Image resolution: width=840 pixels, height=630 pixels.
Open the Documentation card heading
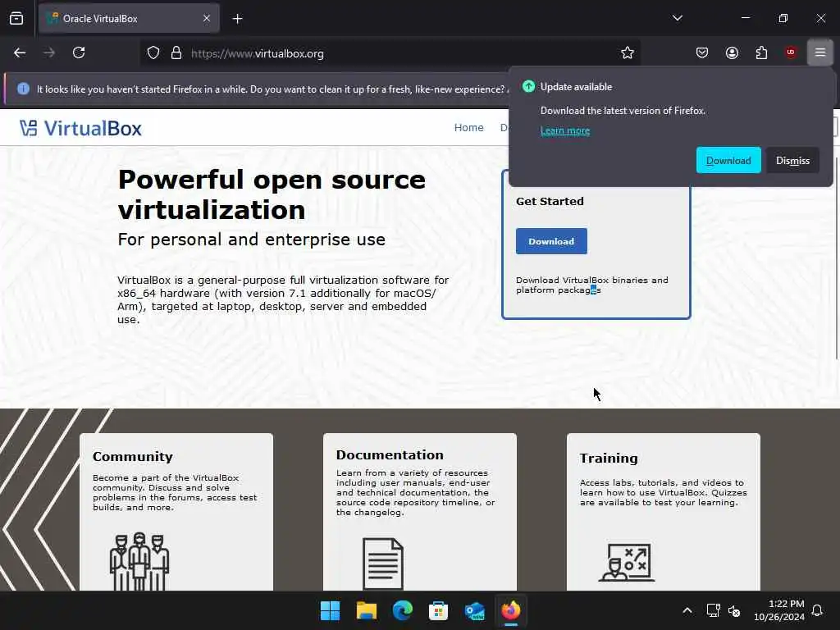pyautogui.click(x=390, y=454)
